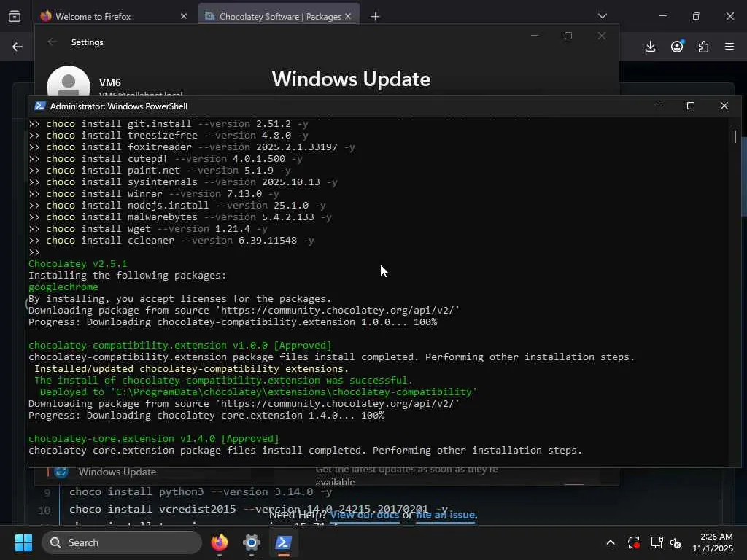The width and height of the screenshot is (747, 560).
Task: Open Firefox extensions menu
Action: [x=703, y=47]
